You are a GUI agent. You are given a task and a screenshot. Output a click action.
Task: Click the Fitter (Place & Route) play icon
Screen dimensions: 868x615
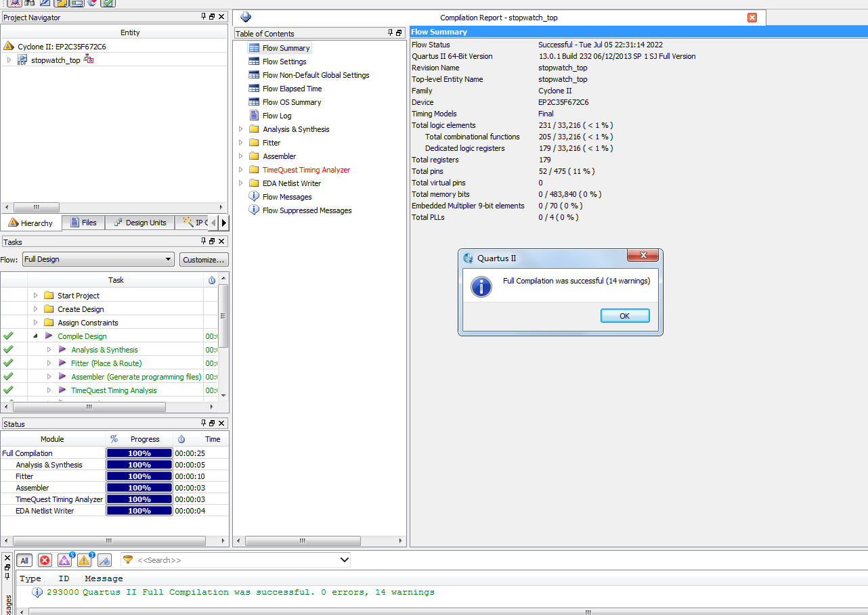pyautogui.click(x=62, y=363)
